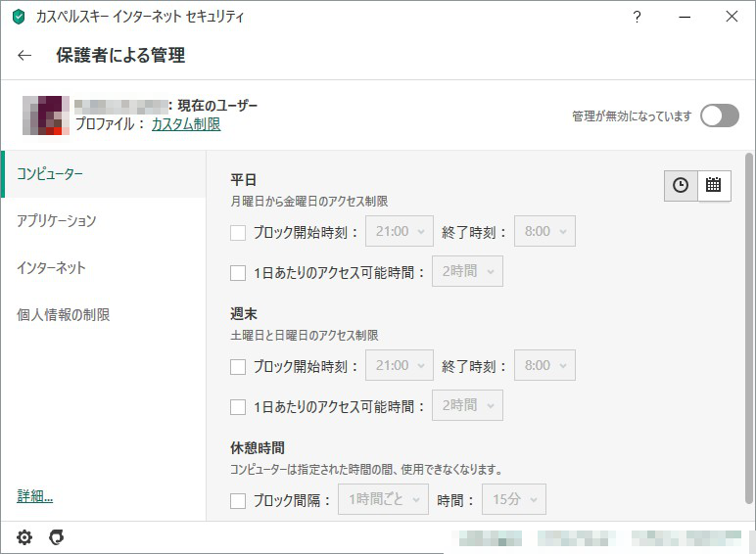Viewport: 756px width, 554px height.
Task: Open the 1時間ごと interval dropdown
Action: 383,499
